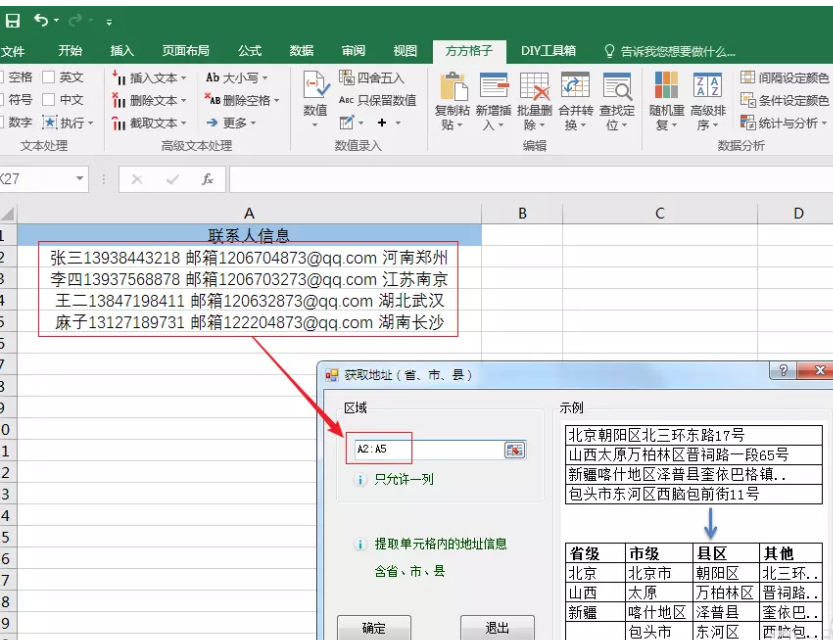Switch to the 视图 ribbon tab

point(405,51)
